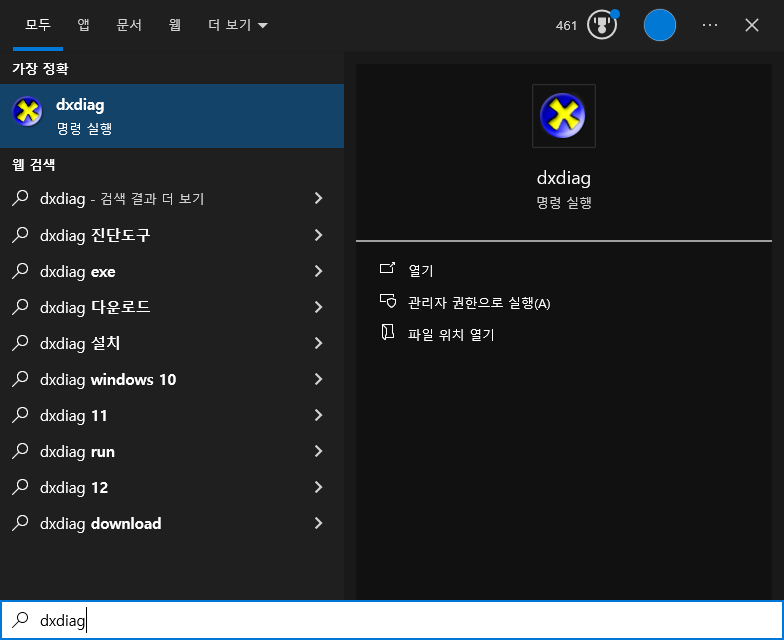This screenshot has width=784, height=640.
Task: Select 'dxdiag - 검색 결과 더 보기' text
Action: tap(122, 199)
